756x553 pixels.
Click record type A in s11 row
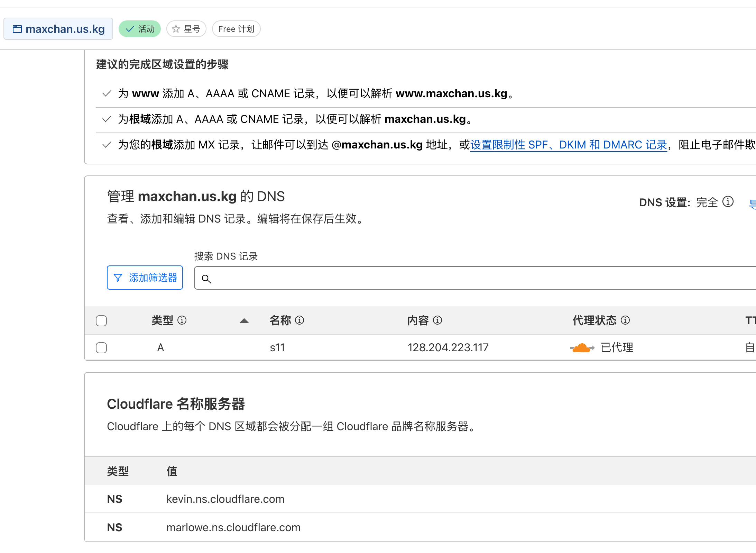(160, 347)
